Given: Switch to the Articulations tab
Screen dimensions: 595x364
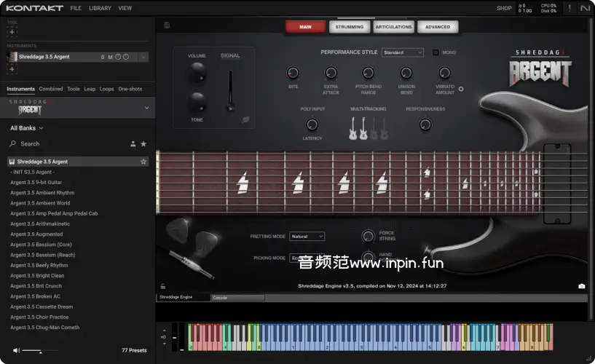Looking at the screenshot, I should [x=393, y=27].
